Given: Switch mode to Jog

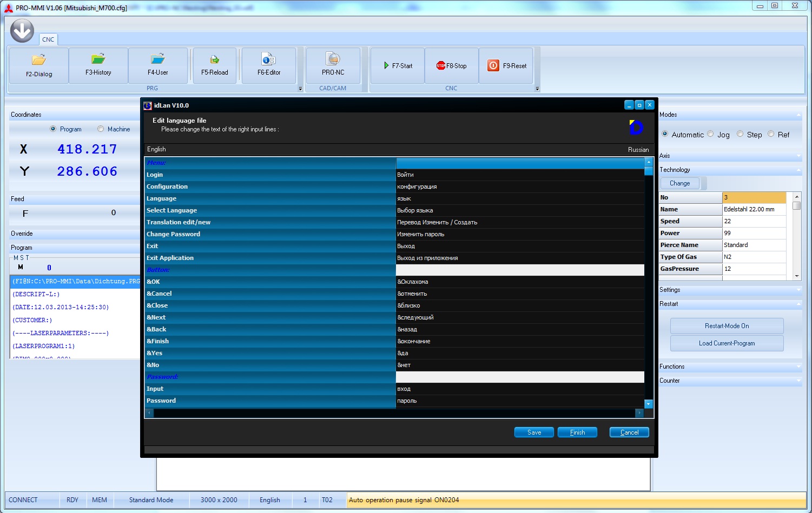Looking at the screenshot, I should pyautogui.click(x=711, y=135).
